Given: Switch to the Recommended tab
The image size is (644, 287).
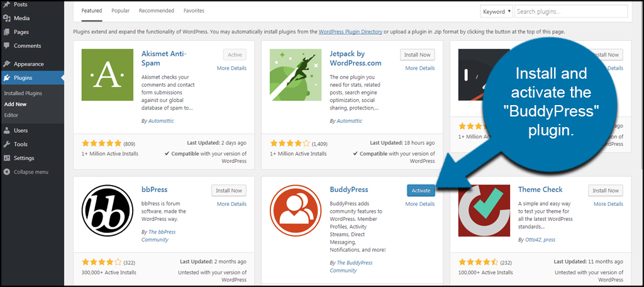Looking at the screenshot, I should pos(157,11).
